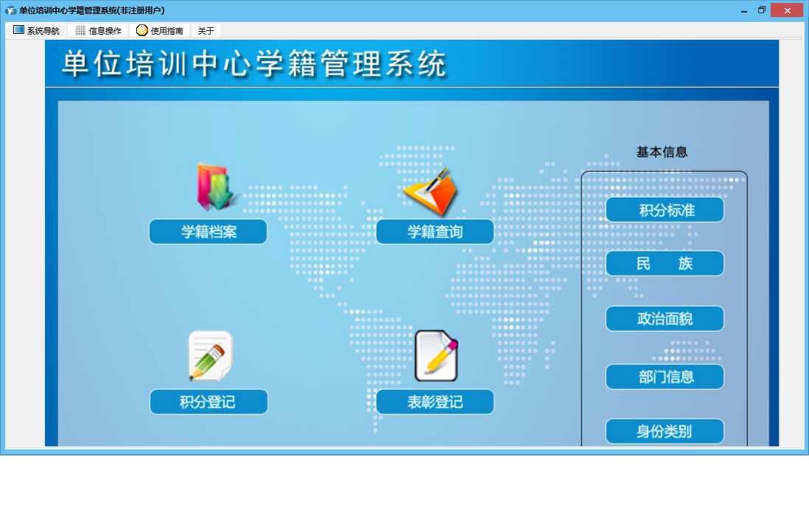Viewport: 809px width, 532px height.
Task: Click the 系统导航 monitor icon
Action: [x=18, y=30]
